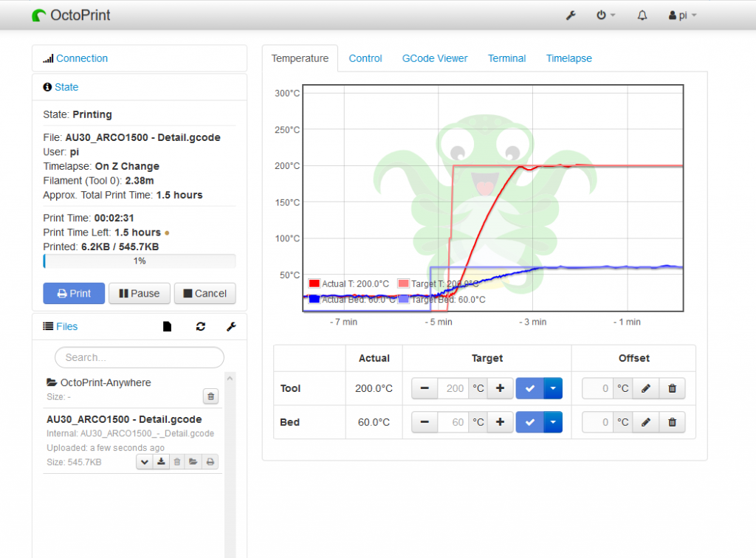Open Tool temperature presets dropdown

[x=553, y=388]
